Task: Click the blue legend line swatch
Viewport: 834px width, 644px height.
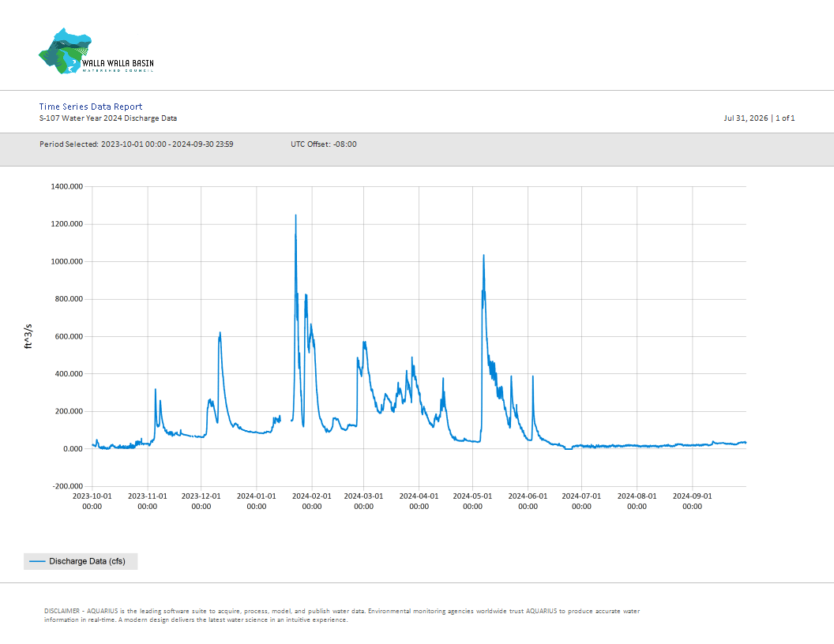Action: (37, 561)
